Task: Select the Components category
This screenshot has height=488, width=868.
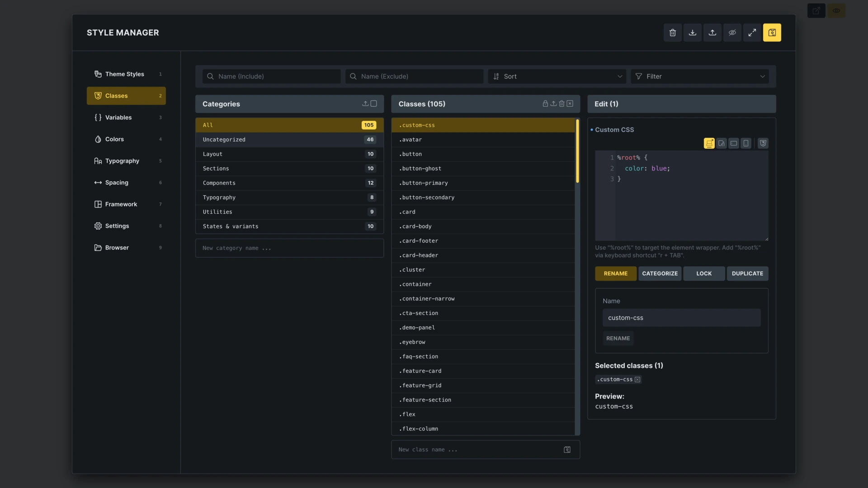Action: 289,183
